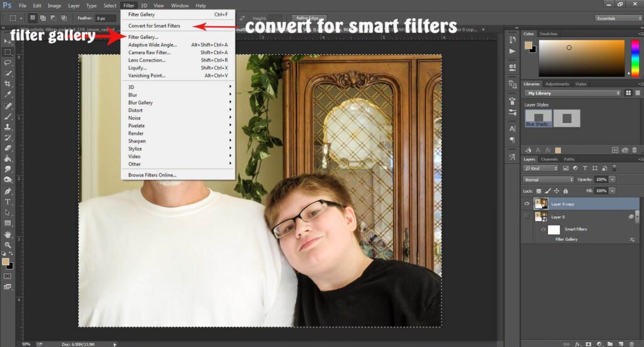
Task: Click the lock-all padlock icon in Layers
Action: (x=565, y=191)
